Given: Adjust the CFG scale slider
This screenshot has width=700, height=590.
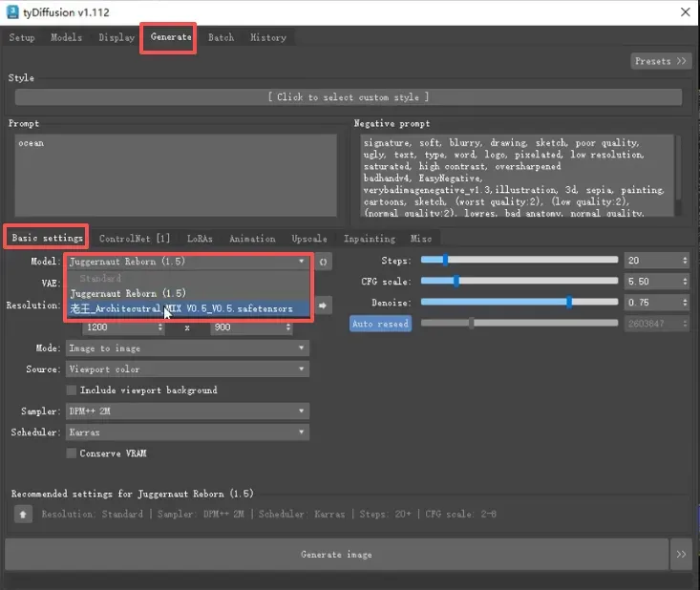Looking at the screenshot, I should (520, 282).
